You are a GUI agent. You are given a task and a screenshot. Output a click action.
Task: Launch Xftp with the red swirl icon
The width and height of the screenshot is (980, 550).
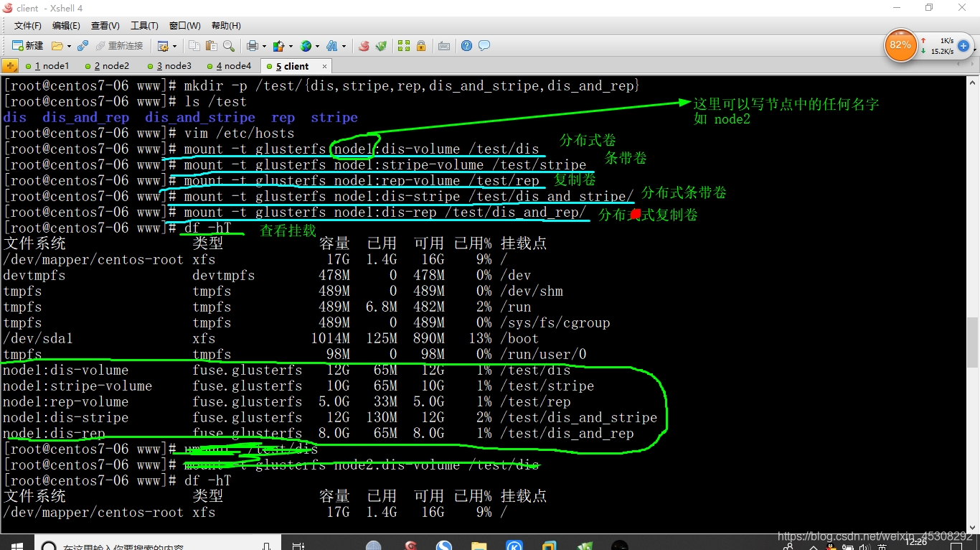364,46
